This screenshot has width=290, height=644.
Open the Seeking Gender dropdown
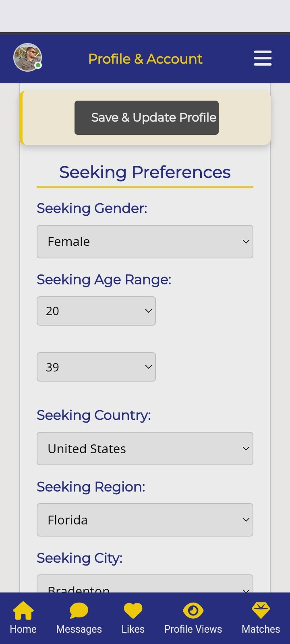[x=145, y=242]
